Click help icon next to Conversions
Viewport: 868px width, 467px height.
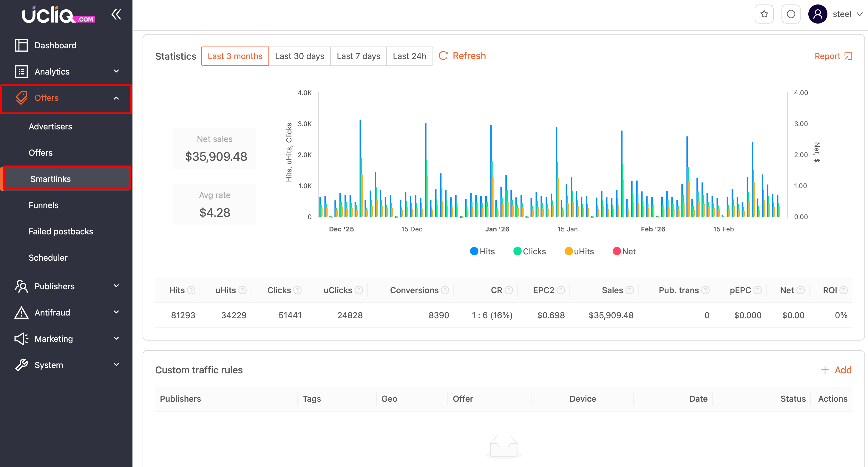pos(445,290)
